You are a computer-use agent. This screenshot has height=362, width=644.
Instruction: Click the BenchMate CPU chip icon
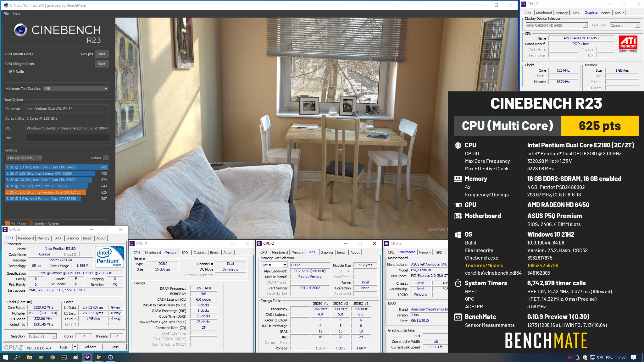(x=458, y=145)
